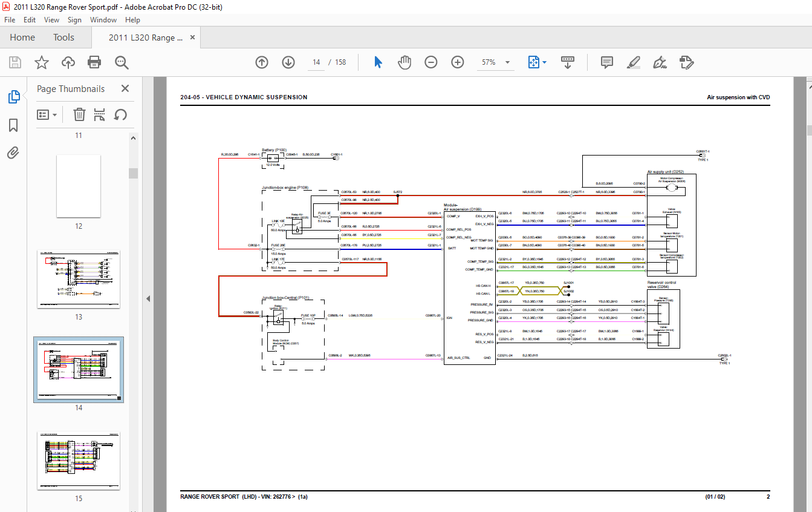
Task: Activate the Hand pan tool
Action: pyautogui.click(x=404, y=62)
